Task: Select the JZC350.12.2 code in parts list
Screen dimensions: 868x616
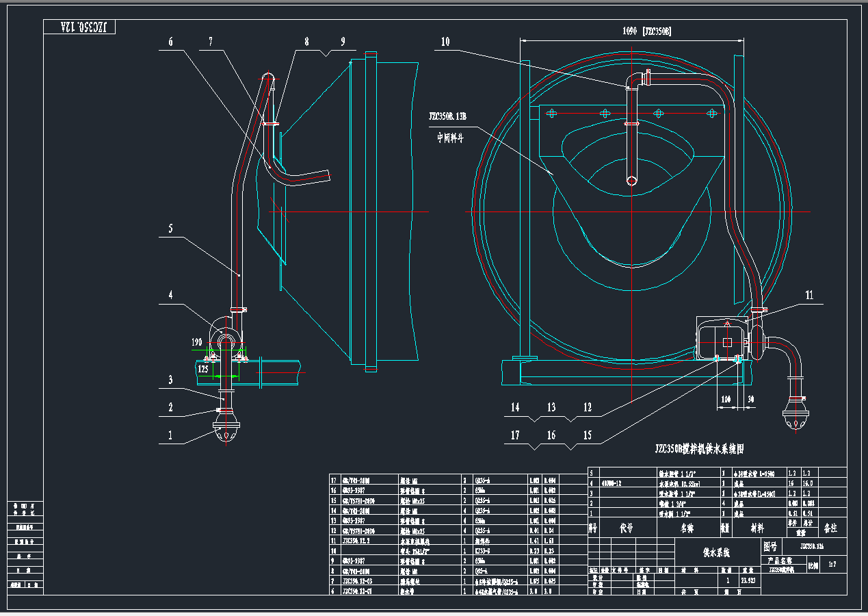Action: pos(356,540)
